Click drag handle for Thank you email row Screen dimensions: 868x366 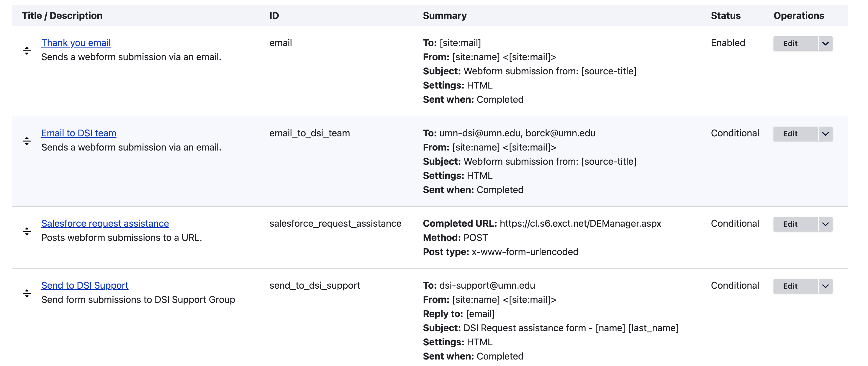[x=27, y=50]
